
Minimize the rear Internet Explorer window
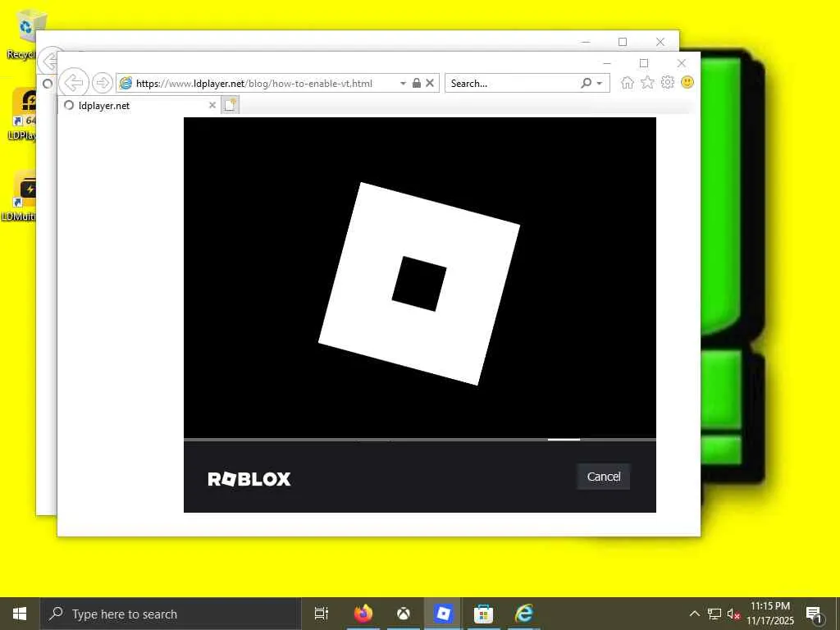pyautogui.click(x=586, y=42)
